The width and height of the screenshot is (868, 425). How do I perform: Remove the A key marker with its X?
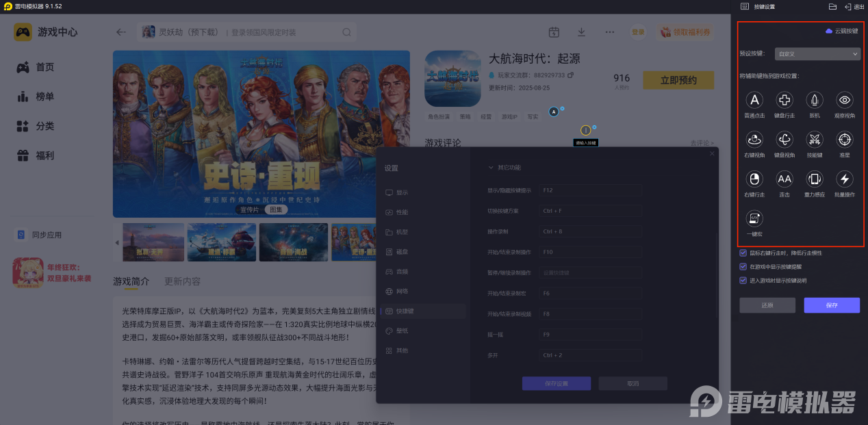click(562, 108)
